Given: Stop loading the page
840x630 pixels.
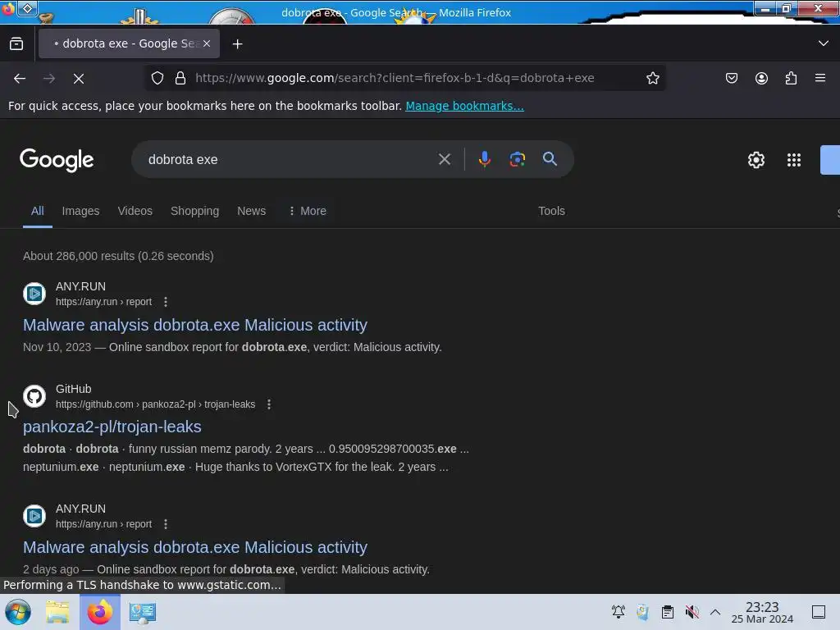Looking at the screenshot, I should click(79, 79).
